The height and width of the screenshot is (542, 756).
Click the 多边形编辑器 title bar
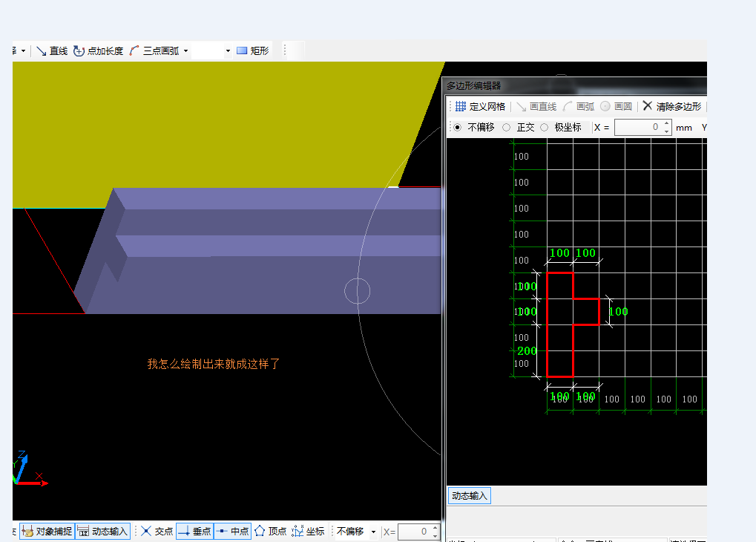(575, 85)
